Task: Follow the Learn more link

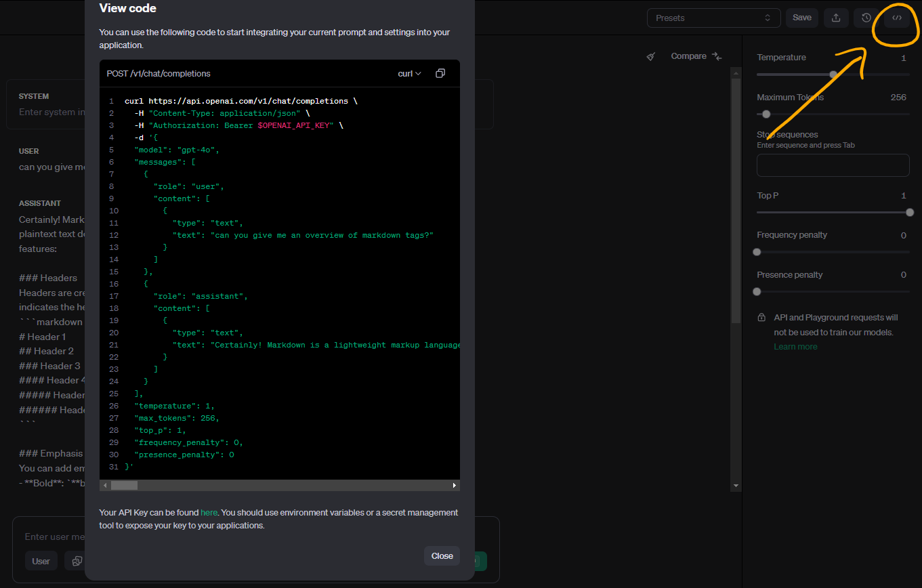Action: (x=795, y=347)
